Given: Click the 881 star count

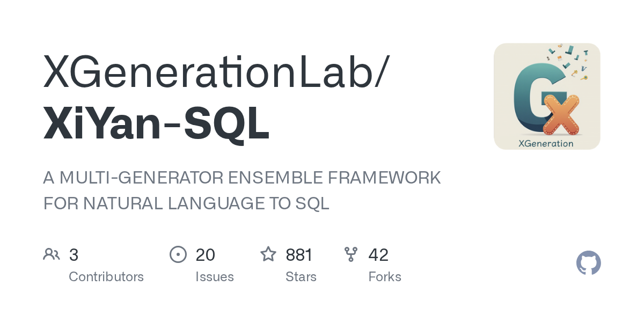Looking at the screenshot, I should click(299, 255).
